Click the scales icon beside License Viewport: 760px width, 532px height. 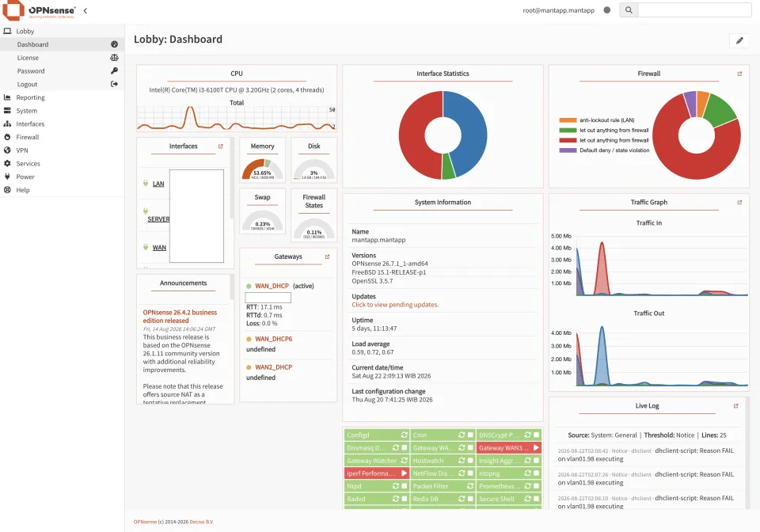[114, 58]
